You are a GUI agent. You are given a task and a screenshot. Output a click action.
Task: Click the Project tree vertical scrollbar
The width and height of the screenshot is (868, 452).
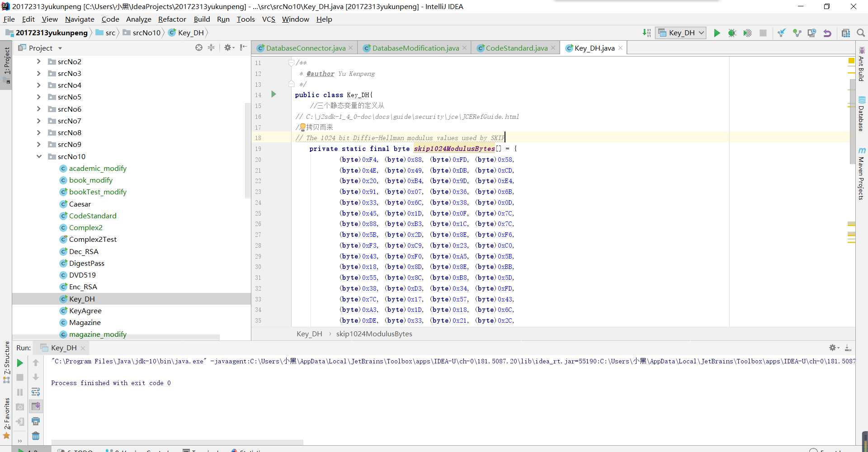[247, 151]
